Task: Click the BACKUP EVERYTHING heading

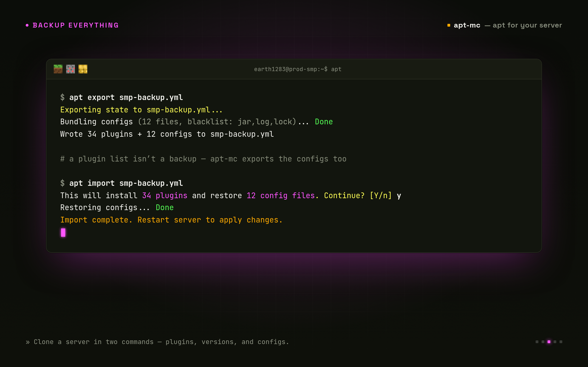Action: click(x=76, y=25)
